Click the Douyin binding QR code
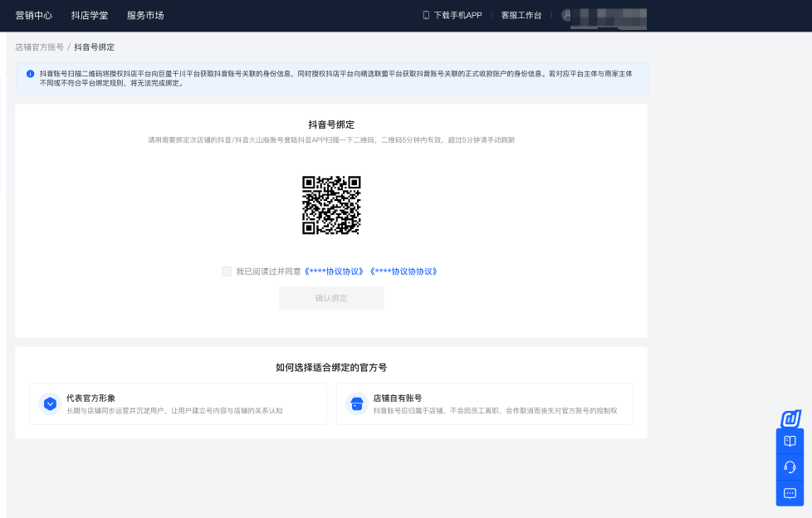The image size is (812, 518). tap(331, 205)
